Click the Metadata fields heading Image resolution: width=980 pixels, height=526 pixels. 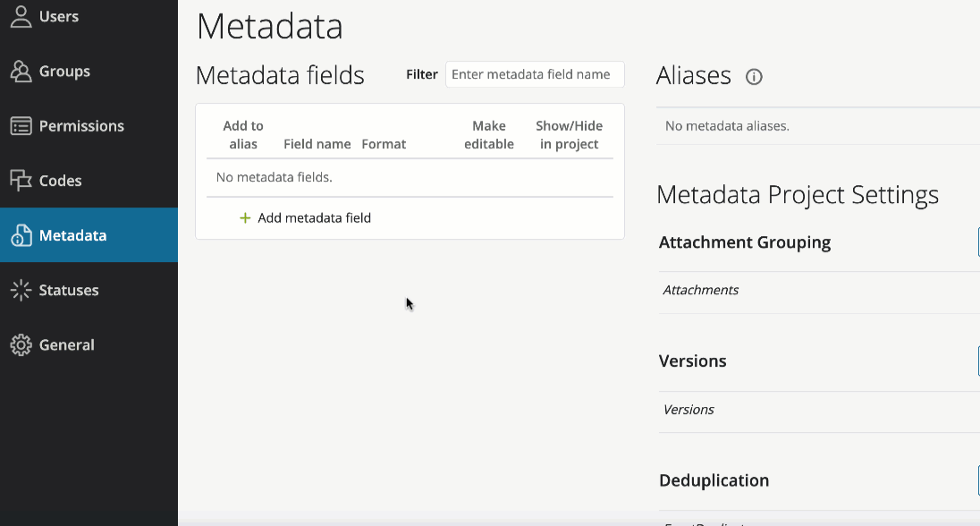(280, 75)
